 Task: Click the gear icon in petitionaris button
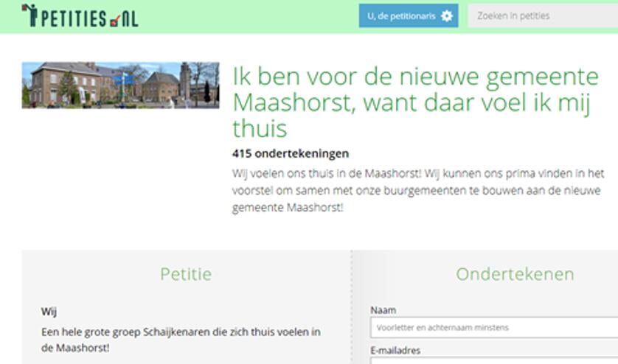point(447,15)
